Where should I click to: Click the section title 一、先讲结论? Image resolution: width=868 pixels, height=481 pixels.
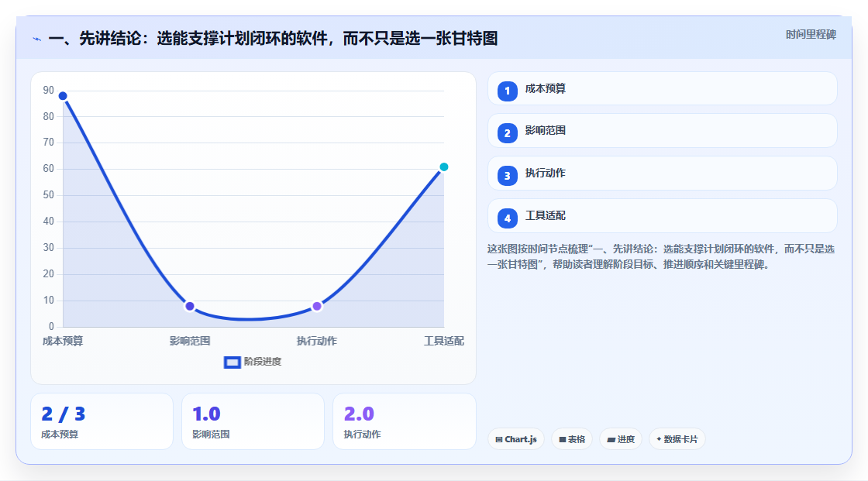[x=273, y=39]
